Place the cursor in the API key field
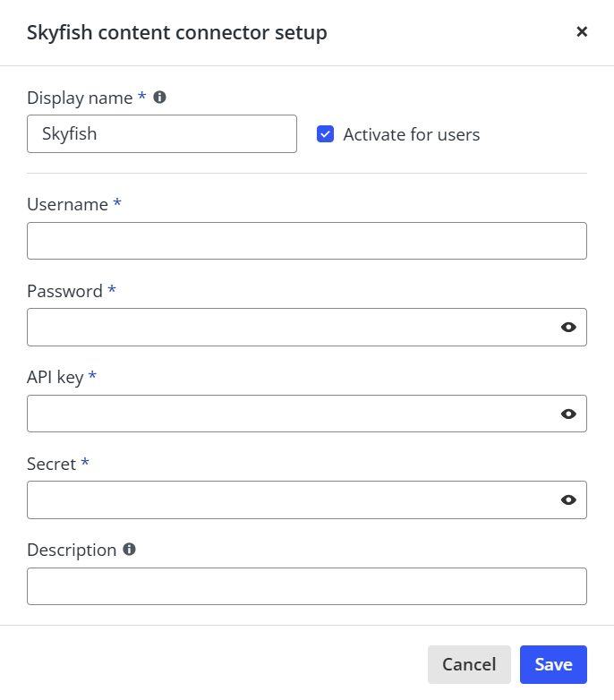 307,414
